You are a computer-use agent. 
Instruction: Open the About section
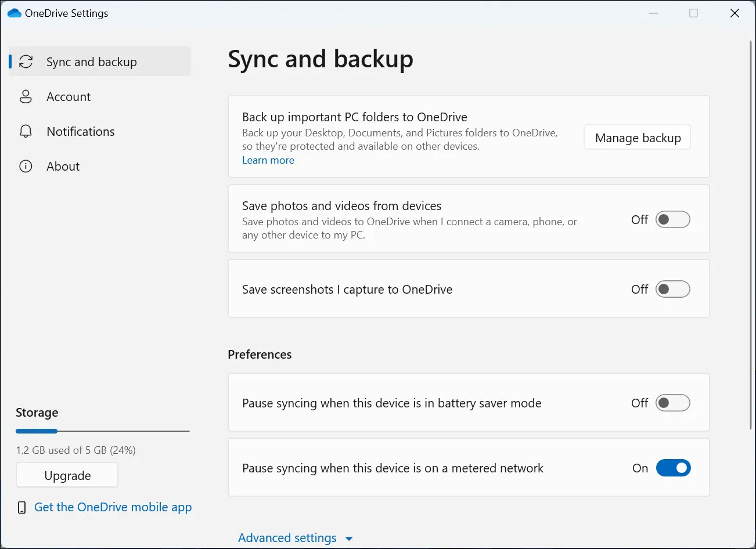click(63, 166)
